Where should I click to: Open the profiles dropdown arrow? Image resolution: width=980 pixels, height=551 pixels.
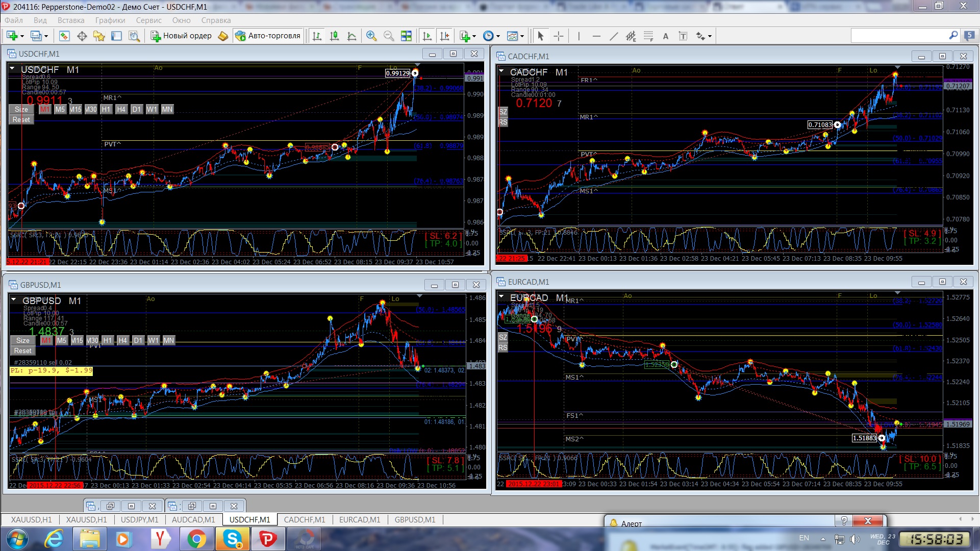(x=46, y=36)
